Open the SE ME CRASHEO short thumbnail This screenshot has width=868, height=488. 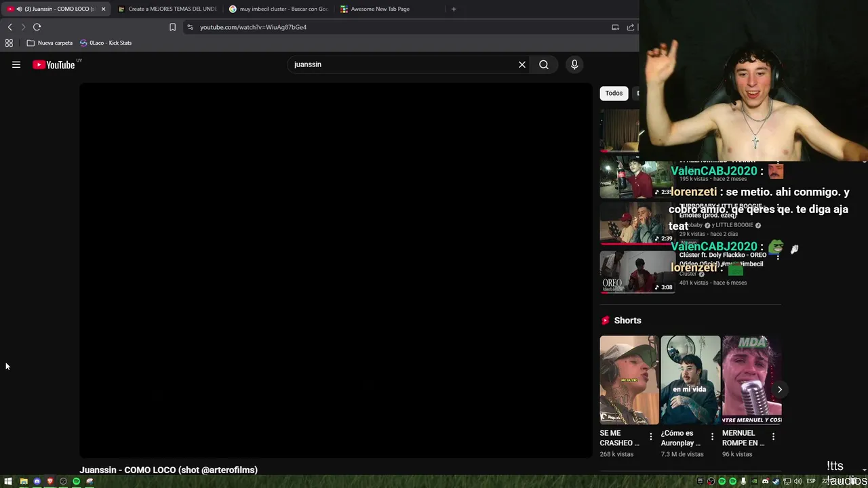629,380
